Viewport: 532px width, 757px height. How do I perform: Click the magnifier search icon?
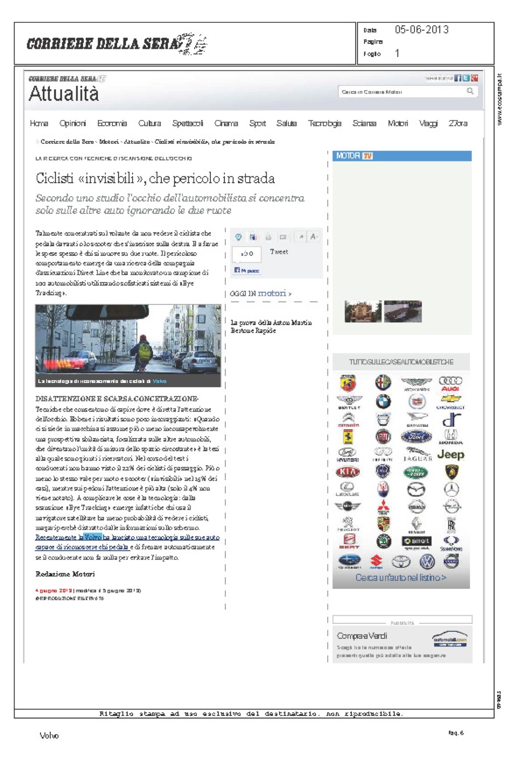(470, 91)
